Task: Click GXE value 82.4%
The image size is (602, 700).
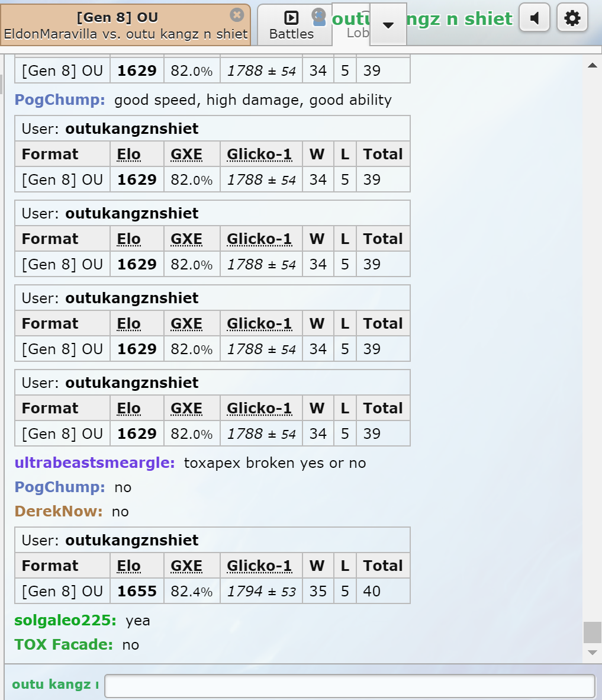Action: (191, 591)
